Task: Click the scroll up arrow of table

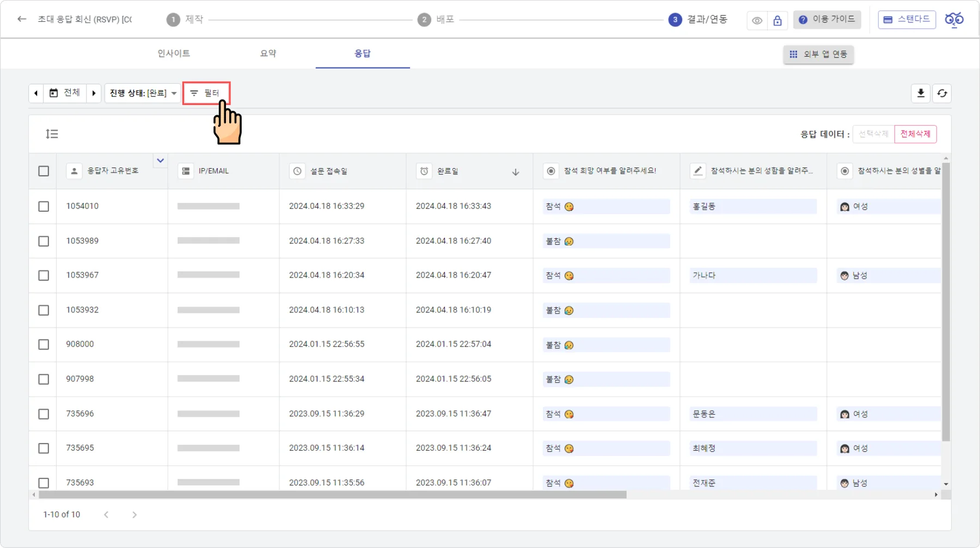Action: point(946,158)
